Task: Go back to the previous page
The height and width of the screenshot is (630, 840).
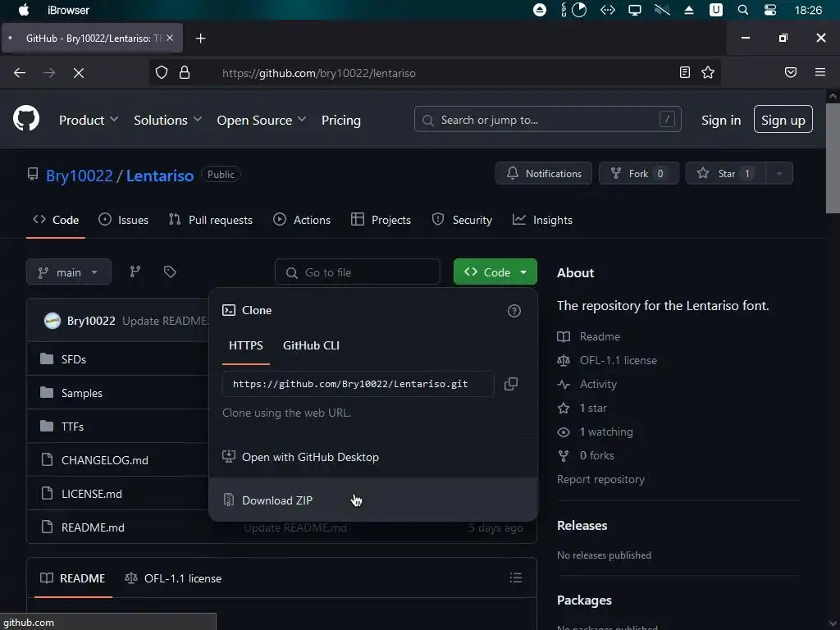Action: 20,73
